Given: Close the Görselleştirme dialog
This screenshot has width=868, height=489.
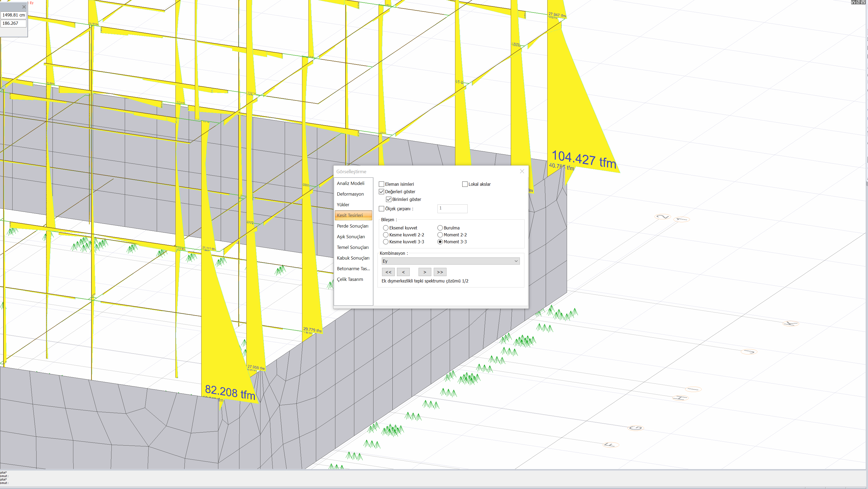Looking at the screenshot, I should click(522, 171).
